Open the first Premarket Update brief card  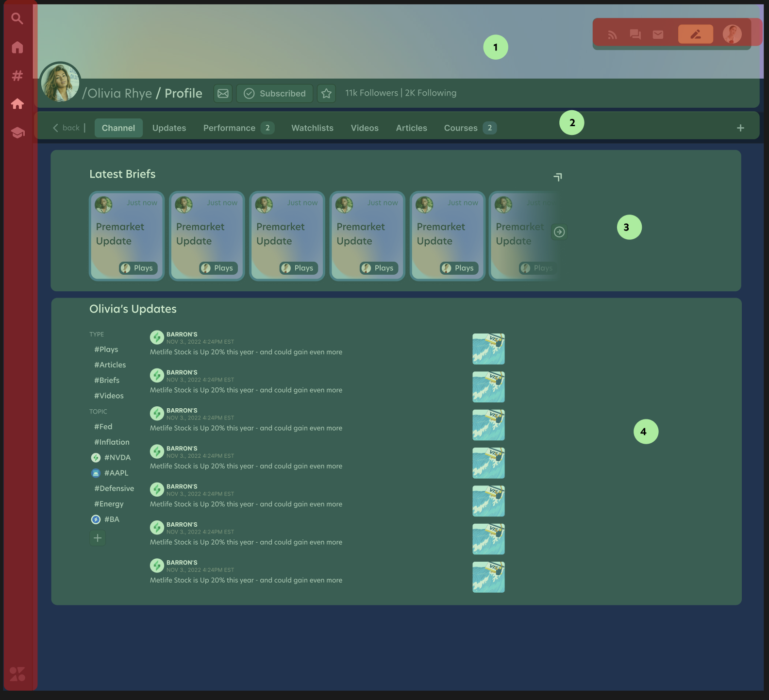(x=127, y=236)
